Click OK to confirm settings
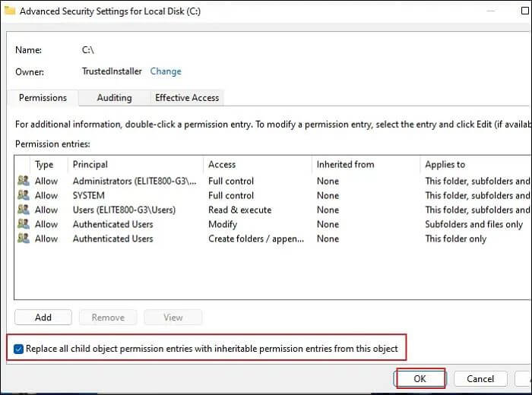The height and width of the screenshot is (395, 532). pos(420,378)
